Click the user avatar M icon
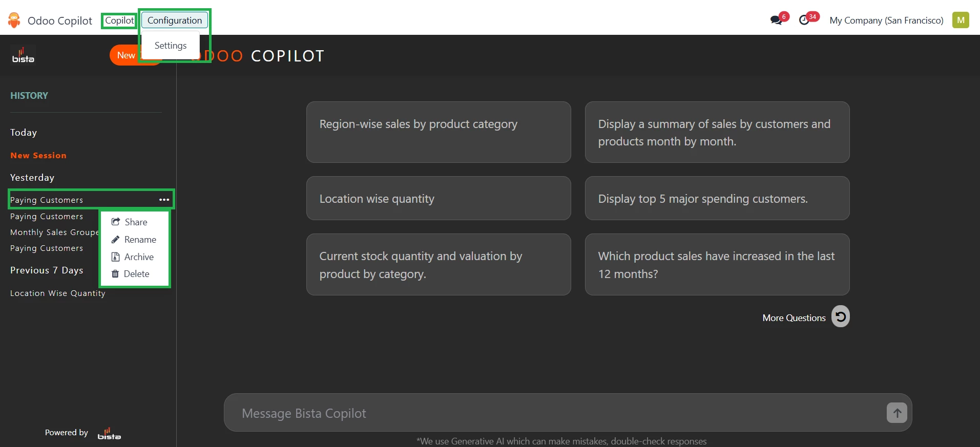The width and height of the screenshot is (980, 447). click(x=961, y=20)
